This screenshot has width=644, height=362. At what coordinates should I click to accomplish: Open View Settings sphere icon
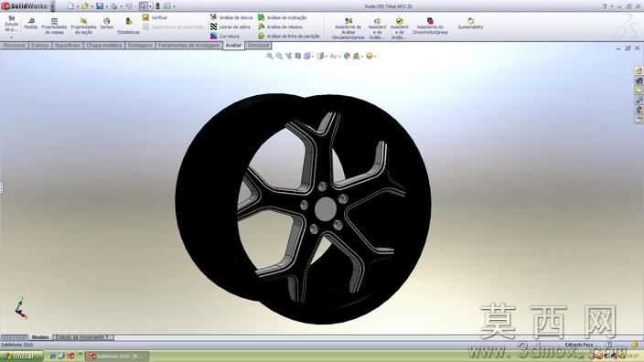pyautogui.click(x=370, y=56)
